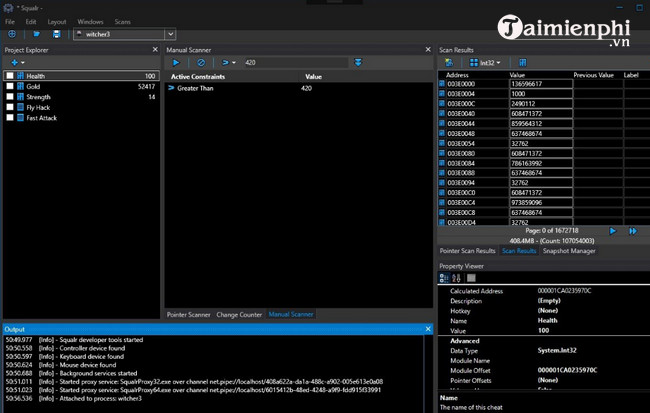Toggle the Gold cheat checkbox
Image resolution: width=650 pixels, height=413 pixels.
tap(11, 87)
